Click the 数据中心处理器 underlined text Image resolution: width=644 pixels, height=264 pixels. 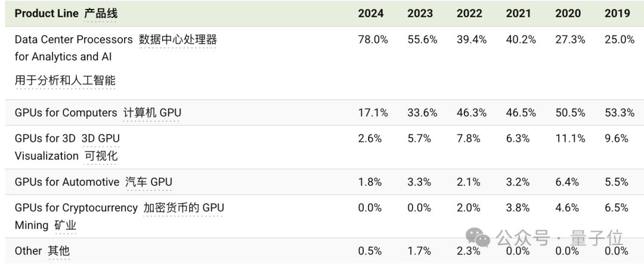(x=178, y=40)
